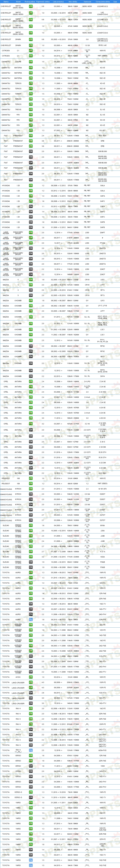This screenshot has width=120, height=868.
Task: Click the 'LF17, LF18' engine code cell
Action: (103, 306)
